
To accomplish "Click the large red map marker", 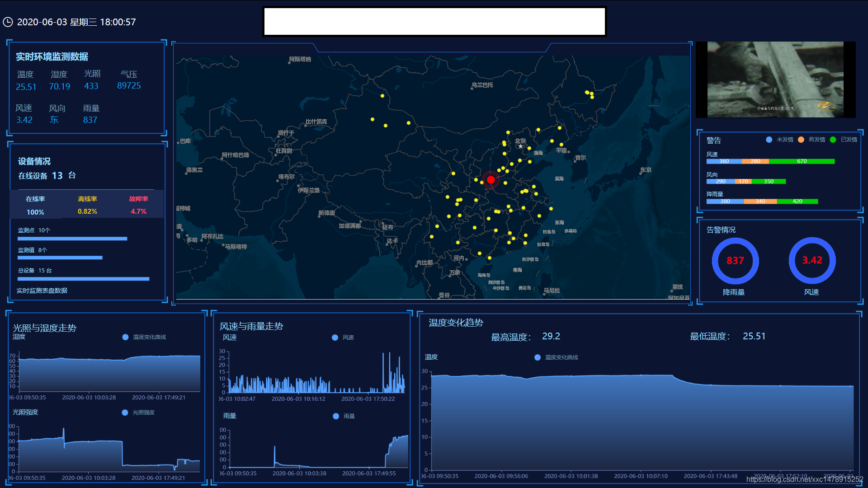I will tap(491, 180).
